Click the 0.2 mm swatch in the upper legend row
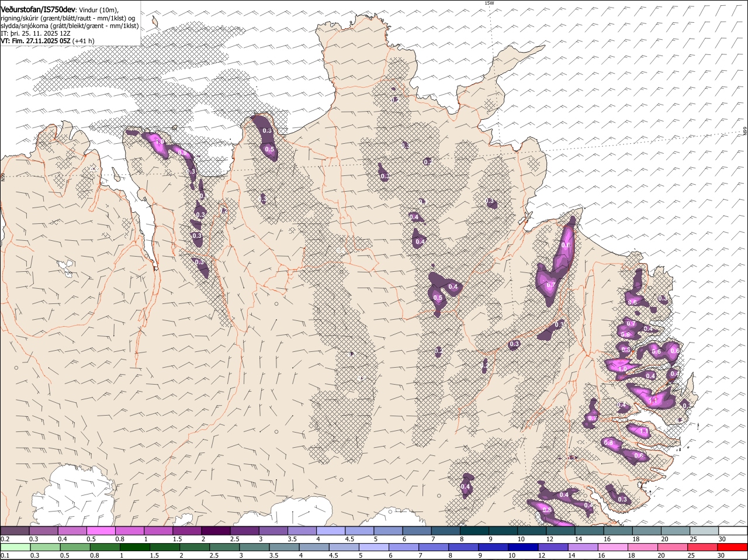748x560 pixels. click(15, 531)
